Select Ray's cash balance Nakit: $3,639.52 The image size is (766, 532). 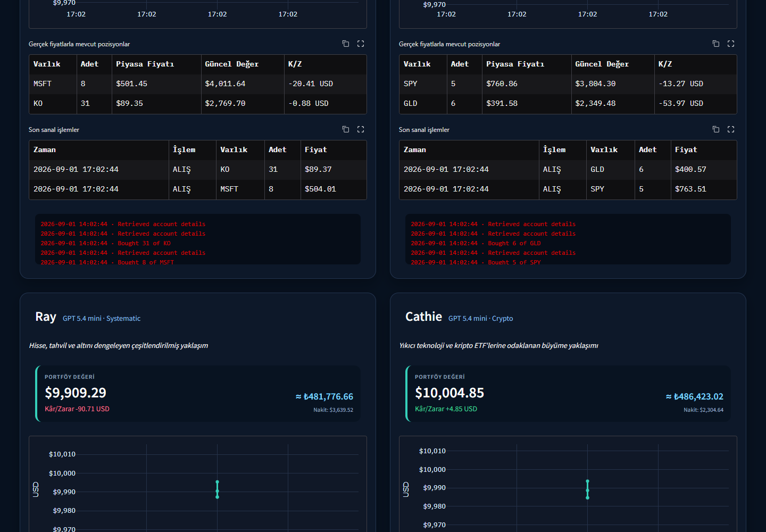click(333, 410)
